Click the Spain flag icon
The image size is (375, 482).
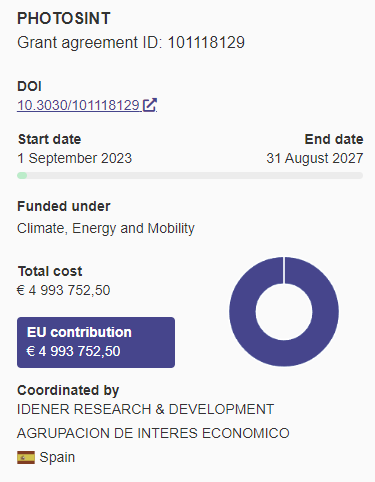click(x=26, y=457)
